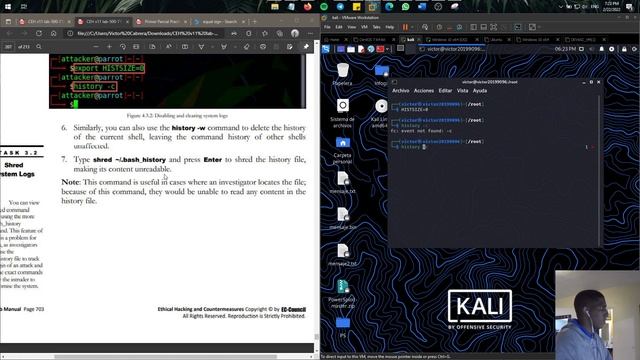Open the Windows Start menu
This screenshot has height=360, width=640.
coord(8,7)
